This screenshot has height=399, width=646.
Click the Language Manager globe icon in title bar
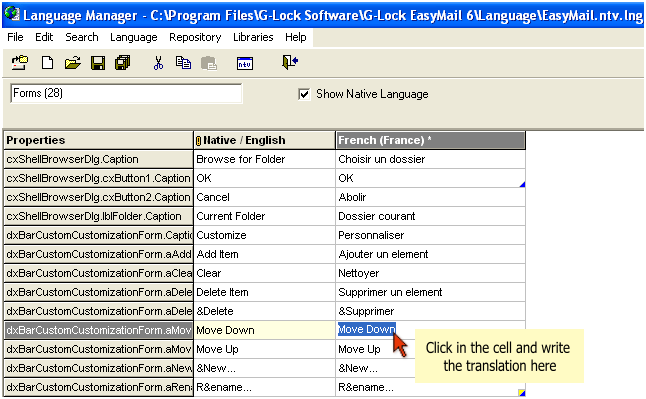coord(12,14)
